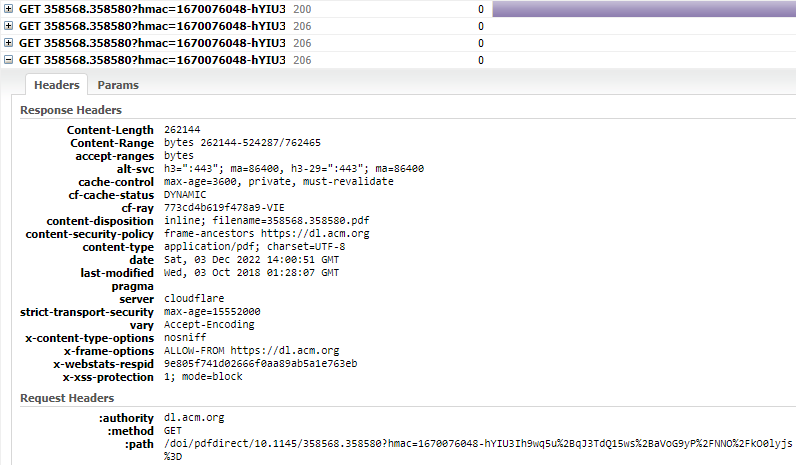Select the Headers tab
Image resolution: width=796 pixels, height=465 pixels.
pos(56,85)
